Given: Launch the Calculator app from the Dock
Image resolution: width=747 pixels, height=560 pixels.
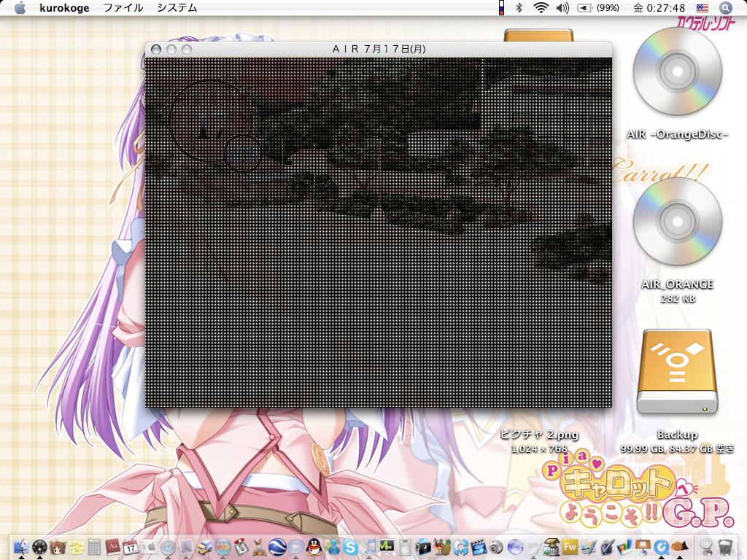Looking at the screenshot, I should 94,547.
